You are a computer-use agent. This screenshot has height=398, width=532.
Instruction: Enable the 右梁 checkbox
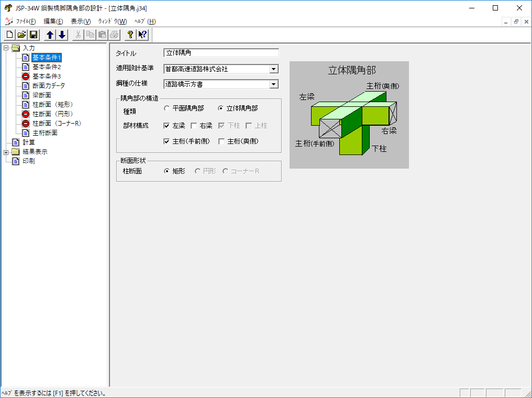194,126
